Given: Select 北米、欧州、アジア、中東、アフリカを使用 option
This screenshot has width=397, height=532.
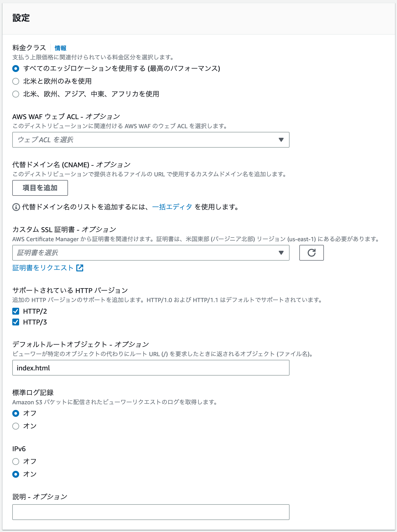Looking at the screenshot, I should (x=16, y=94).
